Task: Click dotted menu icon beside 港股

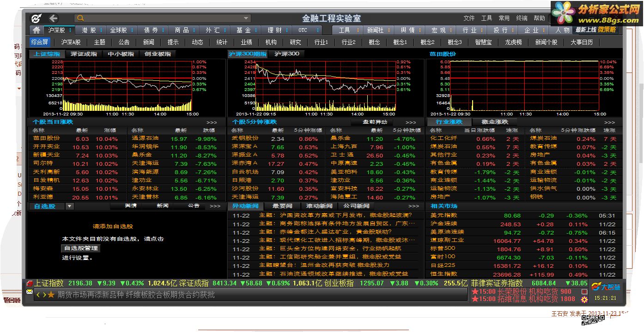Action: pos(102,30)
